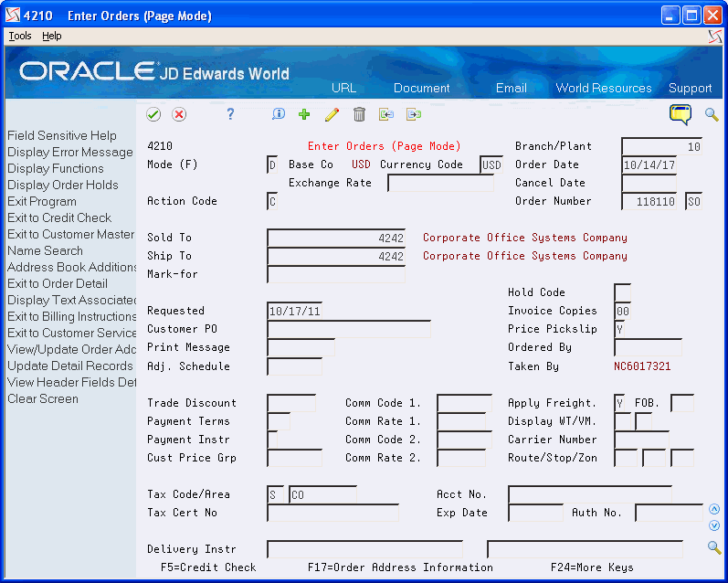Image resolution: width=728 pixels, height=583 pixels.
Task: Open the Document banner link
Action: click(x=422, y=89)
